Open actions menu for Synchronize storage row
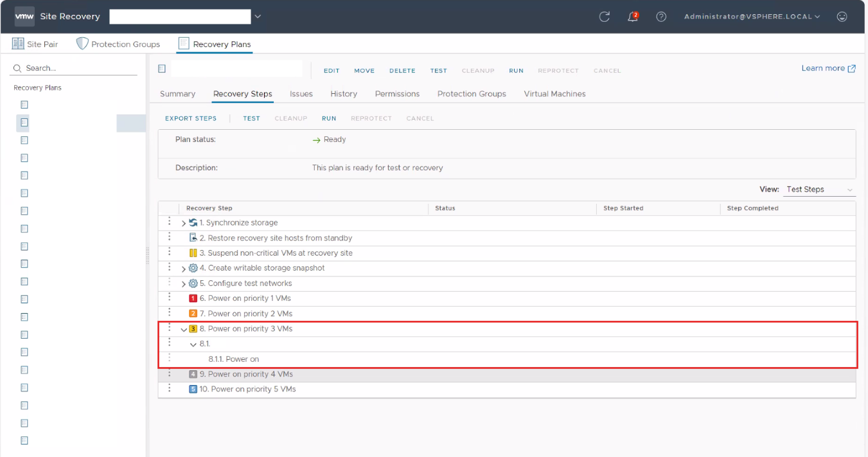The height and width of the screenshot is (457, 868). pyautogui.click(x=170, y=221)
